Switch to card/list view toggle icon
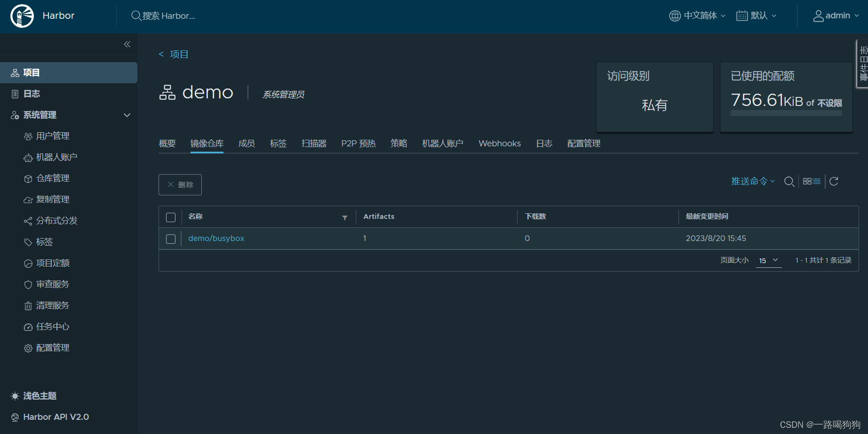 pyautogui.click(x=812, y=181)
